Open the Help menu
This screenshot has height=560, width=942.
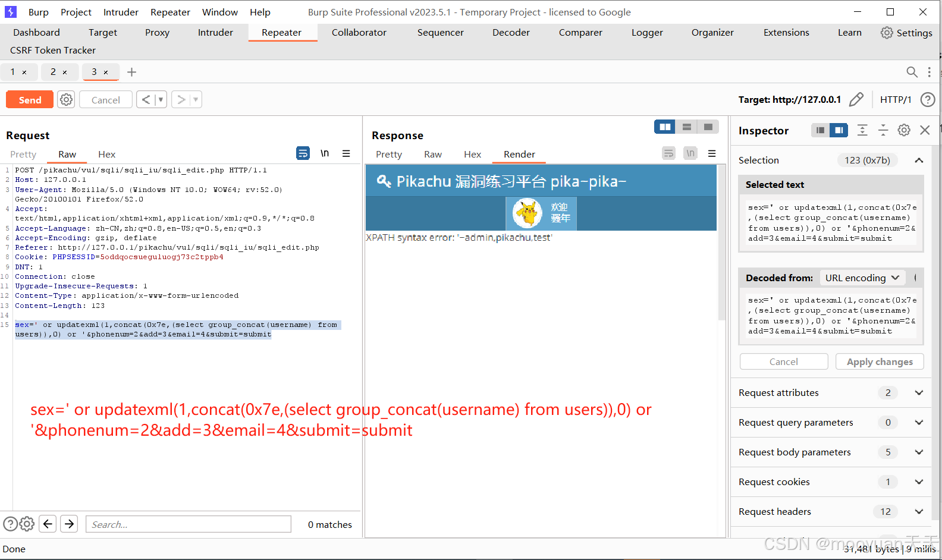(260, 12)
